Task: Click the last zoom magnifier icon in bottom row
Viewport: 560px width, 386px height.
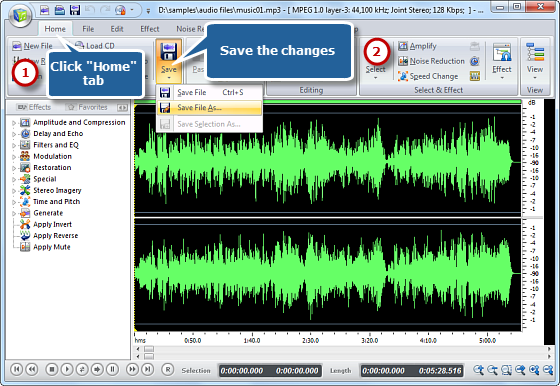Action: [548, 370]
